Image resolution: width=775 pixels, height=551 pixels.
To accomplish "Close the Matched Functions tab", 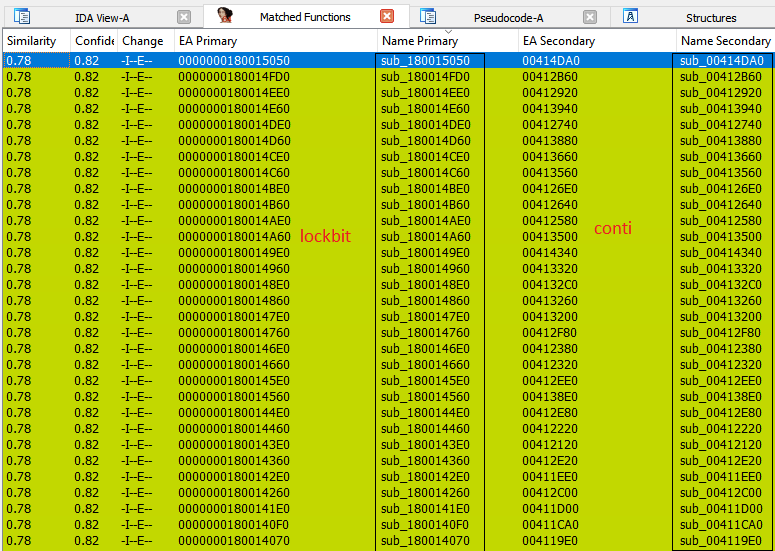I will 387,16.
